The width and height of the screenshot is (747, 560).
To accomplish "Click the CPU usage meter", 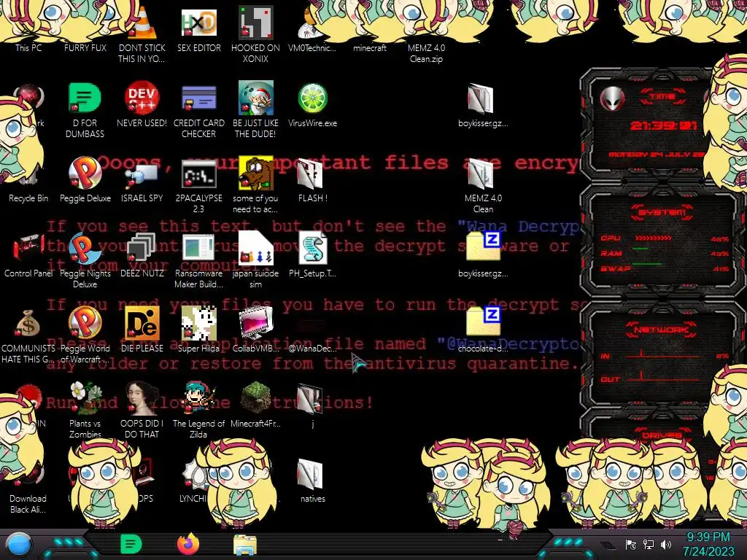I will click(x=654, y=238).
